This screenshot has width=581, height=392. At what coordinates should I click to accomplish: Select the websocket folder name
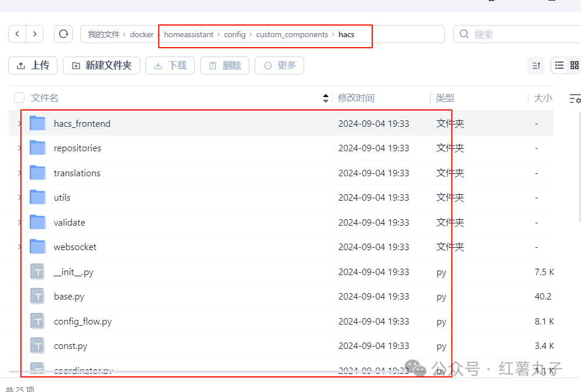[x=75, y=247]
